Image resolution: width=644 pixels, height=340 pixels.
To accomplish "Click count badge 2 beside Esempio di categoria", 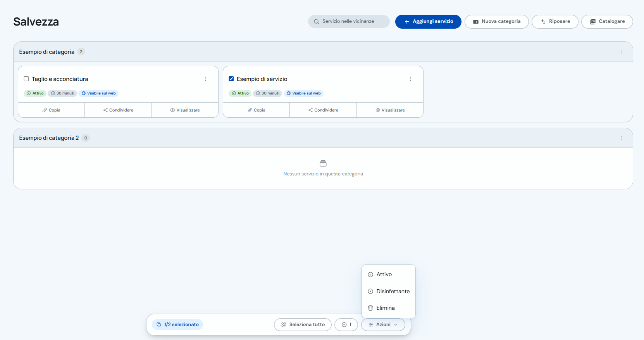I will pos(81,52).
